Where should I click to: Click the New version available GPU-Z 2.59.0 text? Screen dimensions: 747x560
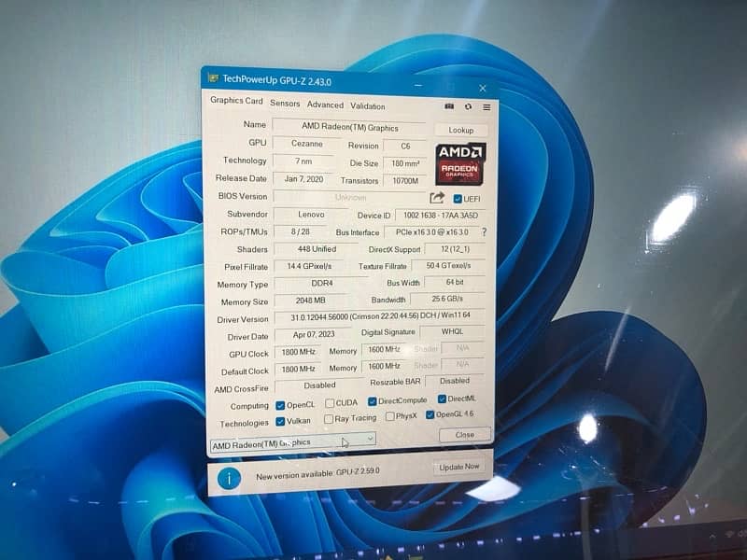[x=317, y=474]
